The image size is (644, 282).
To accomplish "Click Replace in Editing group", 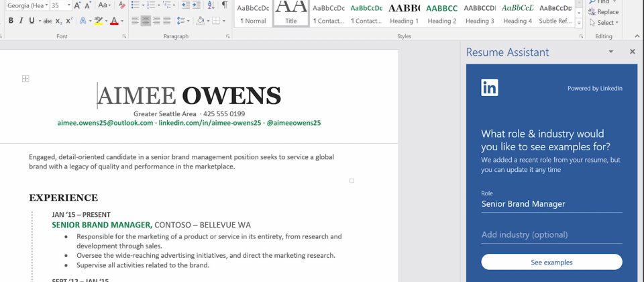I will (603, 12).
